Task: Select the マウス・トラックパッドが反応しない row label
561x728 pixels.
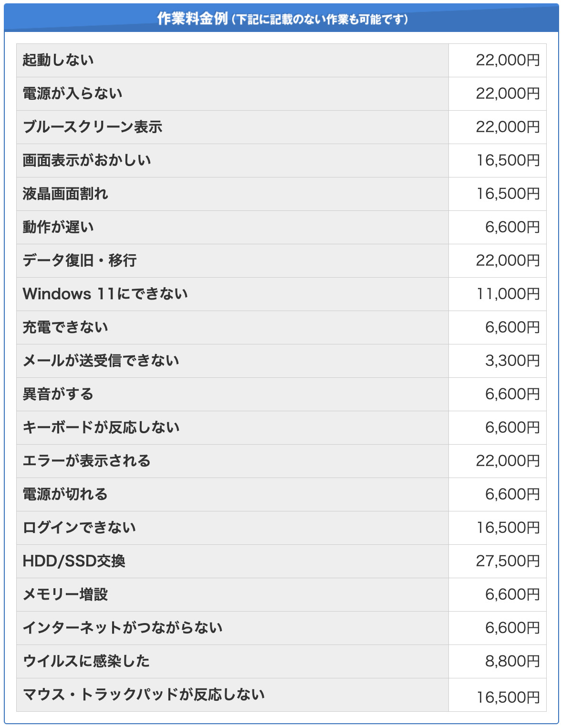Action: [144, 695]
